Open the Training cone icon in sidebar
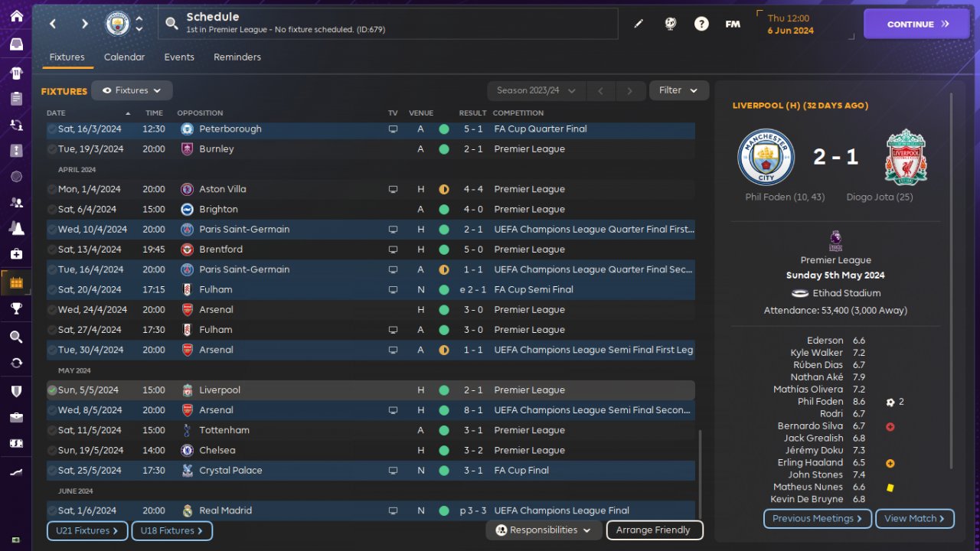The height and width of the screenshot is (551, 980). coord(16,228)
